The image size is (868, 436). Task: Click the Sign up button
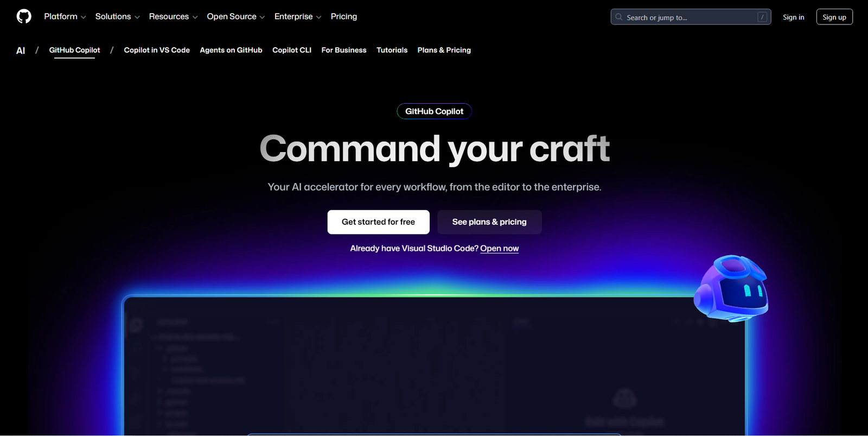(x=834, y=17)
